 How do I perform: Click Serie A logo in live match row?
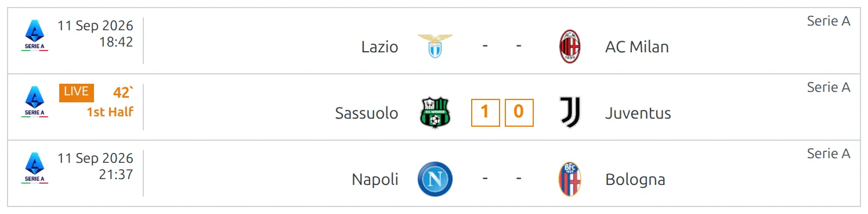point(35,102)
